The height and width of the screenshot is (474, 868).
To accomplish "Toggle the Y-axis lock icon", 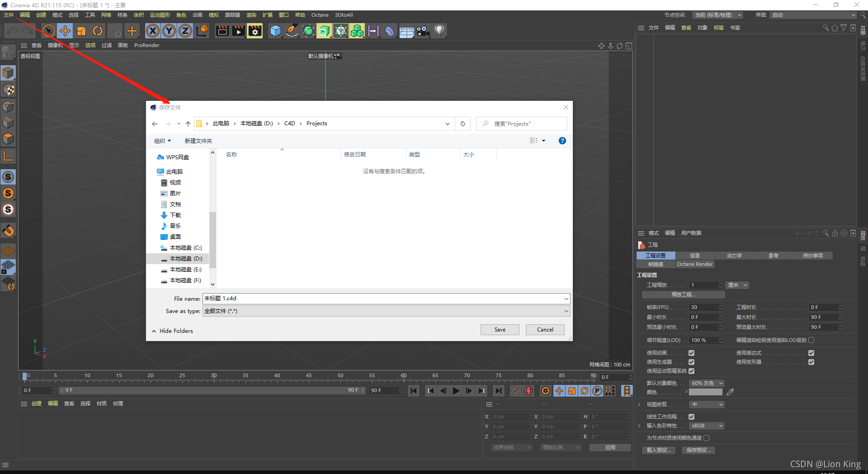I will [x=169, y=31].
